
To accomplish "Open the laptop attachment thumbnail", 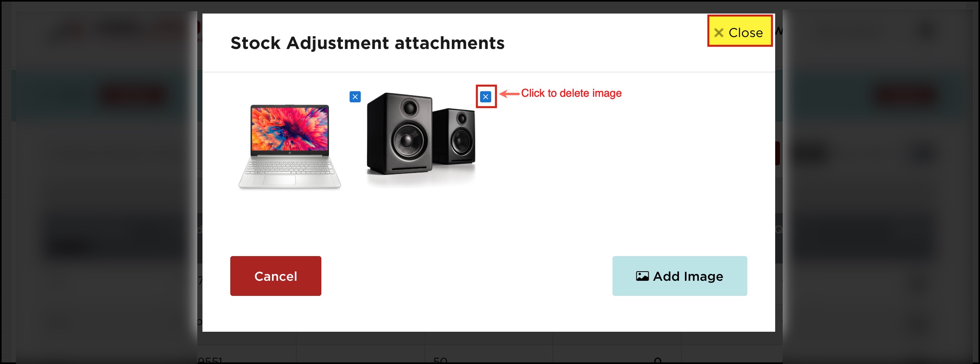I will coord(290,146).
